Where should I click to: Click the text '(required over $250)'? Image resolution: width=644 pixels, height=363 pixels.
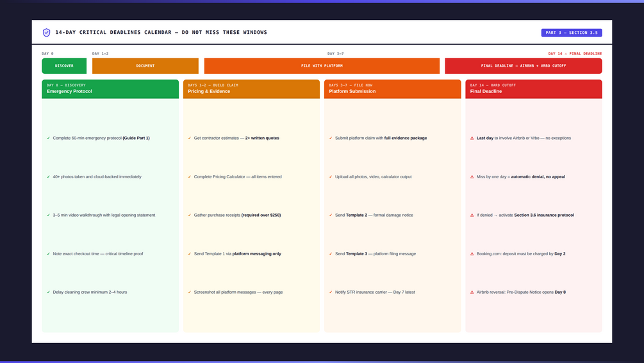[x=261, y=215]
